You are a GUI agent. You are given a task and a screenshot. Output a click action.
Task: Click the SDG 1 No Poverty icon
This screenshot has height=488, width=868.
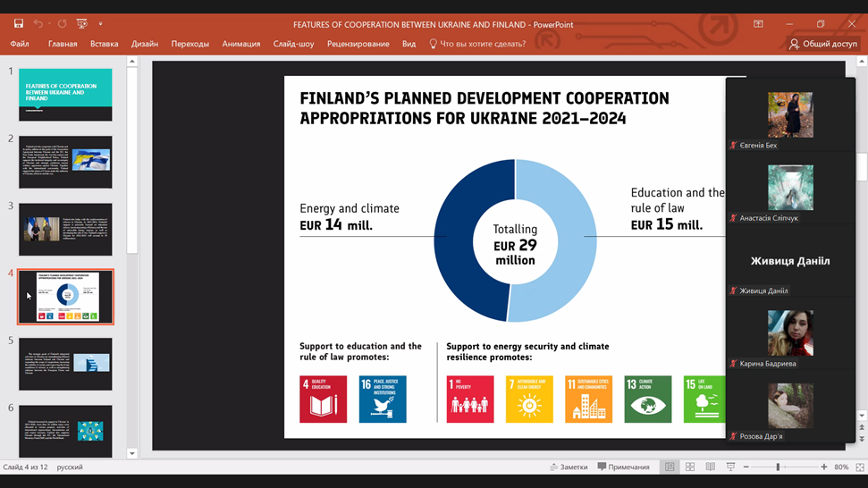tap(470, 400)
